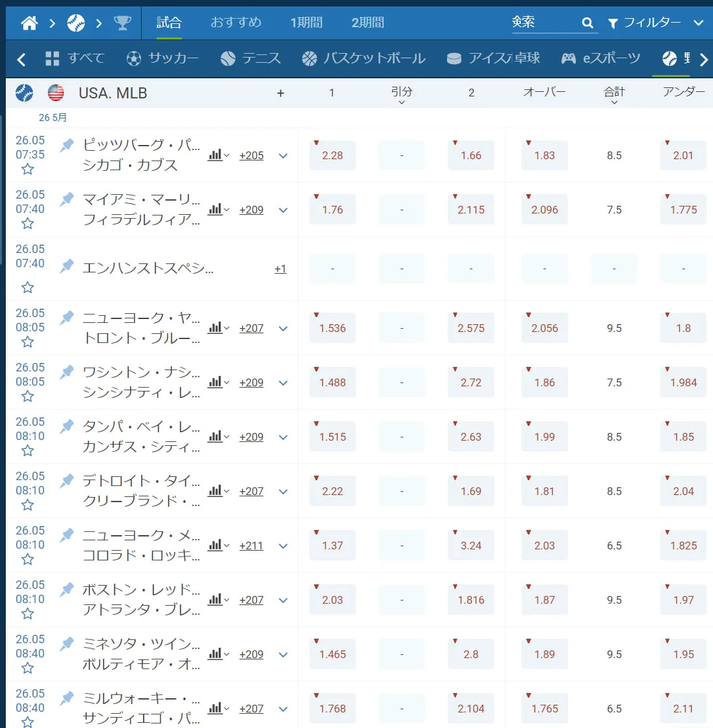Select odds 3.24 for コロラド
713x728 pixels.
coord(470,546)
